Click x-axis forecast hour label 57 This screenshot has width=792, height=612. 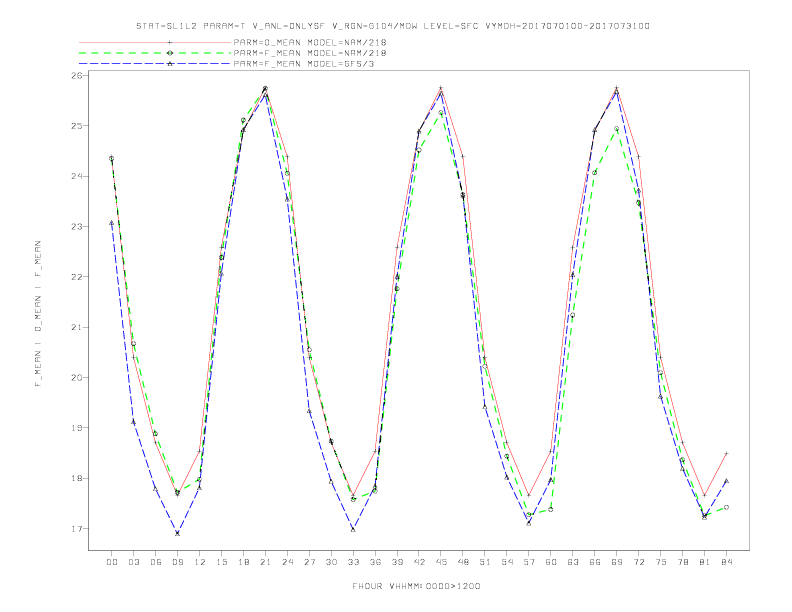pos(529,562)
